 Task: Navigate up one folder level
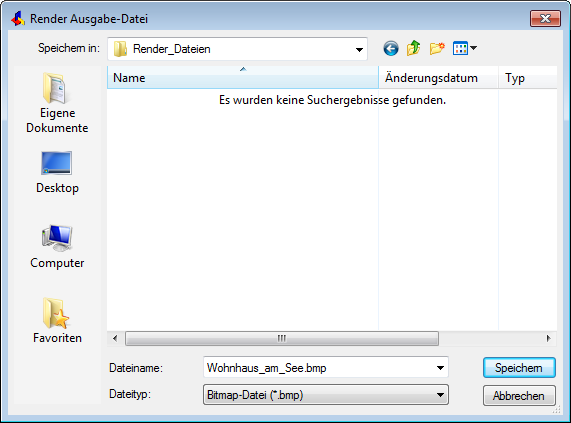[413, 48]
